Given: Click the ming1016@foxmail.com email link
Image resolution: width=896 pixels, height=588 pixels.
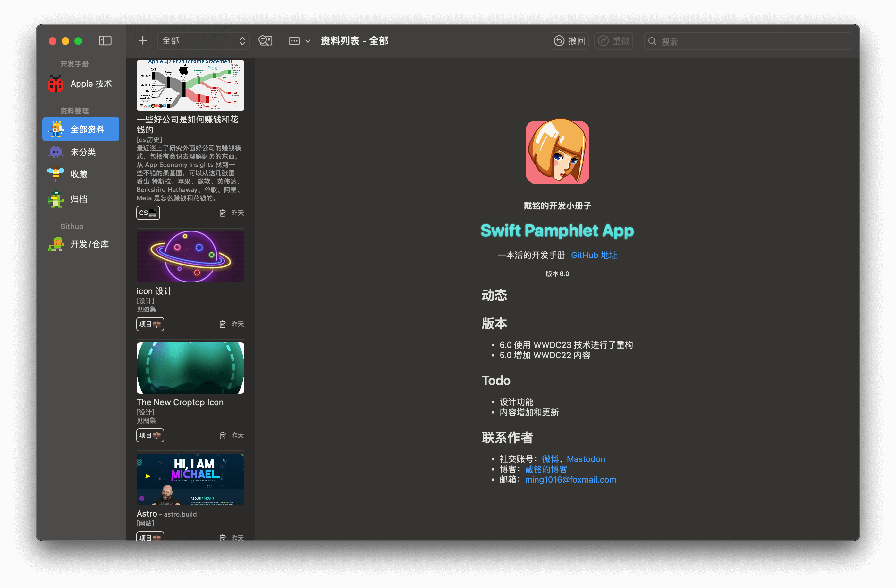Looking at the screenshot, I should [x=571, y=480].
